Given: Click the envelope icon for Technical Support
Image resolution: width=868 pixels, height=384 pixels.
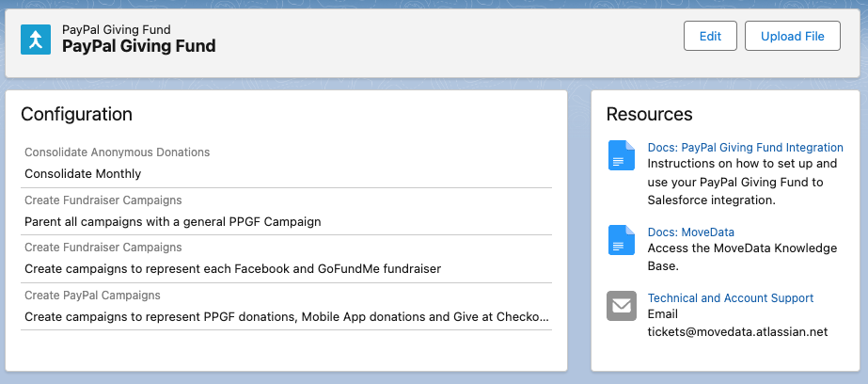Looking at the screenshot, I should click(x=621, y=306).
